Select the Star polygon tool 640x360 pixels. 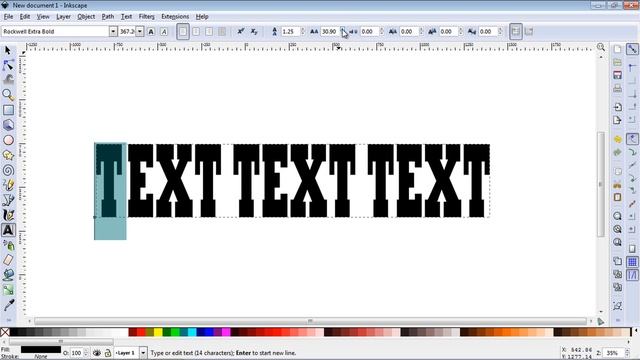[8, 155]
